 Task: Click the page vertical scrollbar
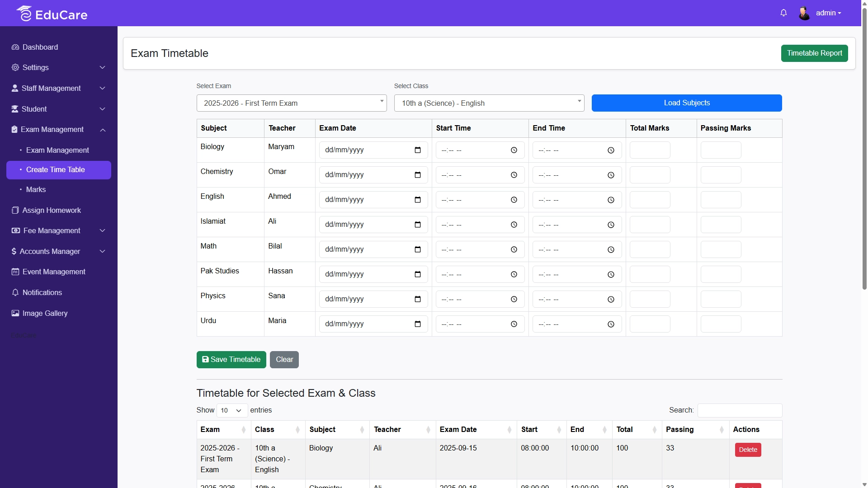pos(864,149)
